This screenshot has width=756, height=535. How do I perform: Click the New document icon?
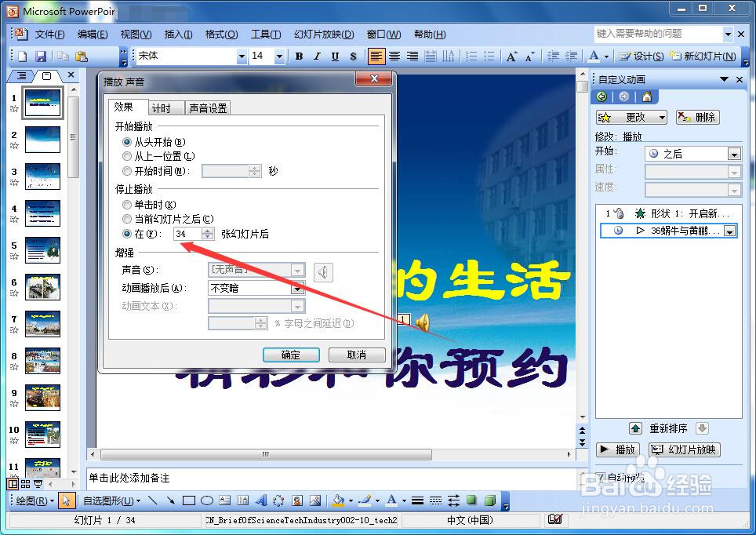pyautogui.click(x=22, y=56)
